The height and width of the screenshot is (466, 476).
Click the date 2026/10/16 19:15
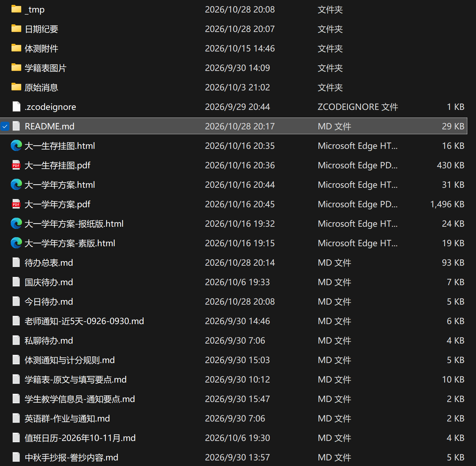click(x=240, y=243)
